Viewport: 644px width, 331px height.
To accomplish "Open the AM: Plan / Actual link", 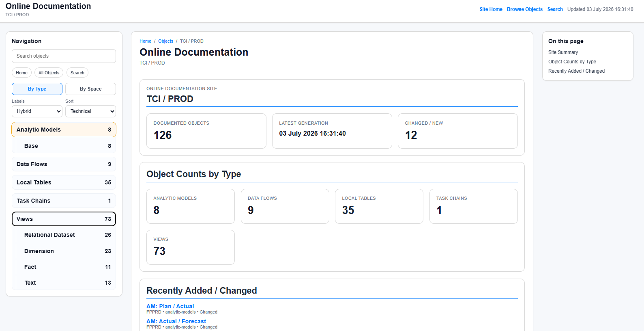I will [170, 306].
